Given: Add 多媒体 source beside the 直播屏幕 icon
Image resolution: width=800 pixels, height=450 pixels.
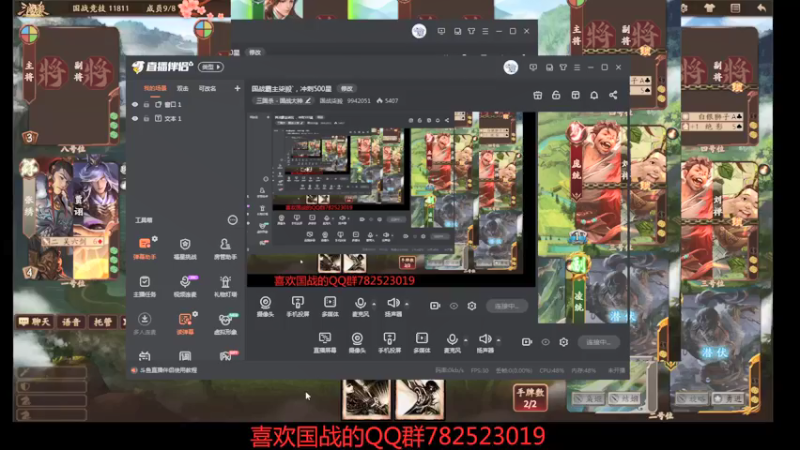Looking at the screenshot, I should [422, 343].
